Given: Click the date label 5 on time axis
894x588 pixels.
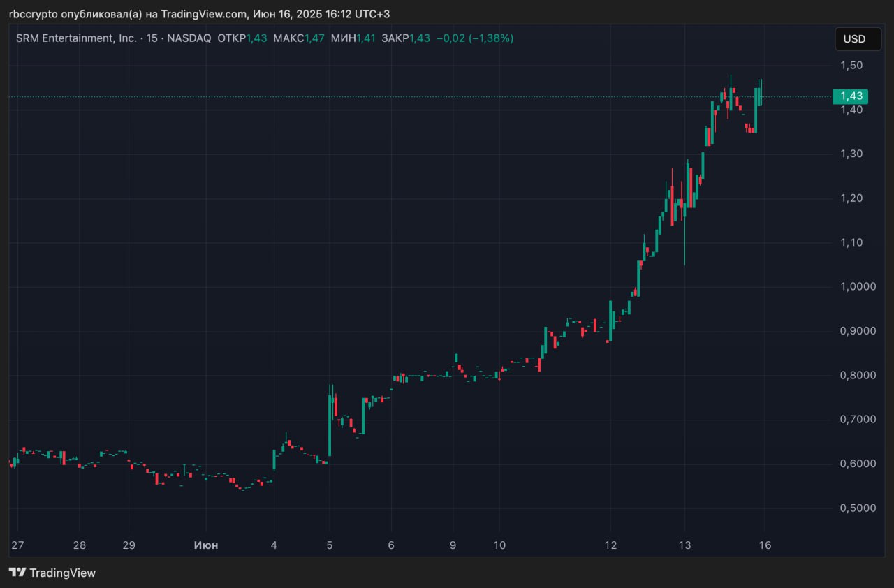Looking at the screenshot, I should [x=330, y=545].
